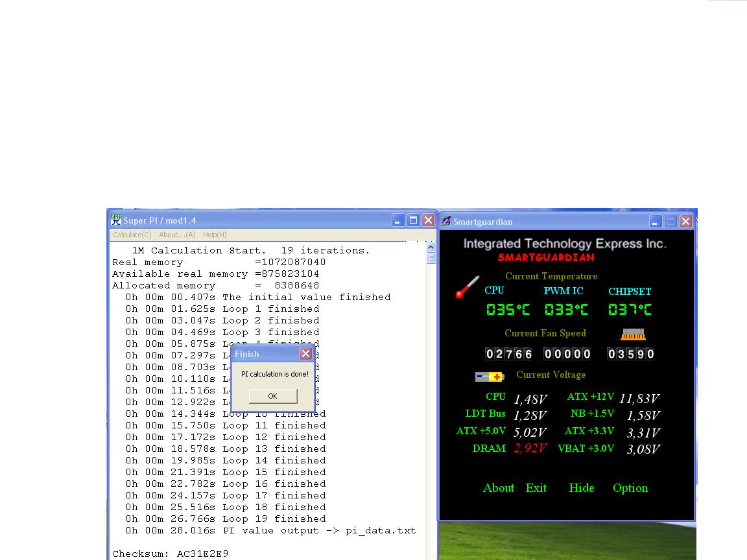Click the Real memory =1072087040 line
Image resolution: width=747 pixels, height=560 pixels.
point(219,262)
